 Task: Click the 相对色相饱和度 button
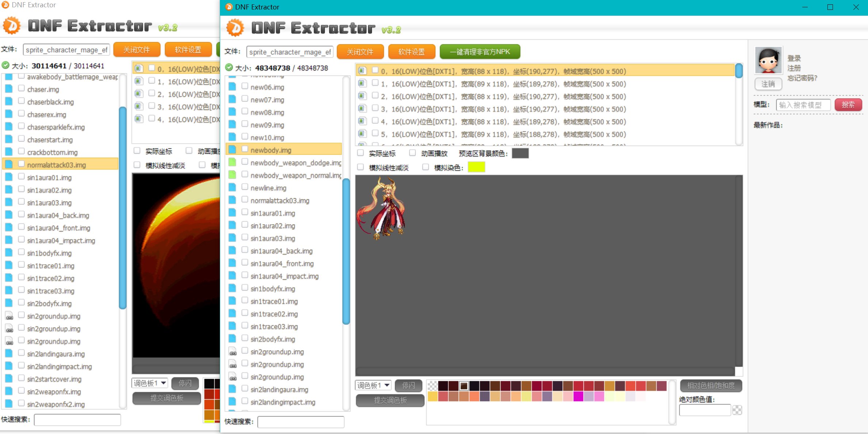point(711,385)
